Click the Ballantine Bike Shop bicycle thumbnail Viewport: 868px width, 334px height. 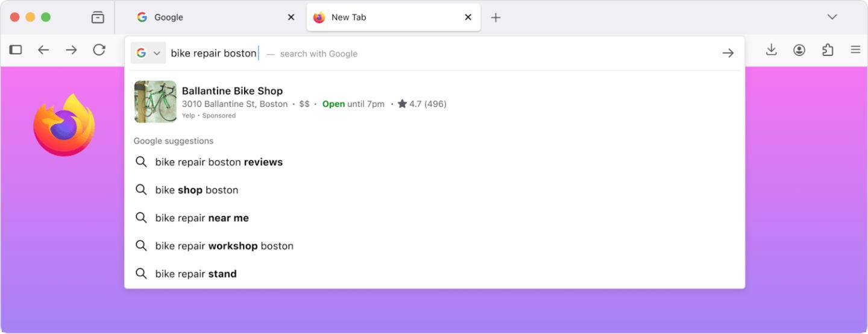coord(156,102)
